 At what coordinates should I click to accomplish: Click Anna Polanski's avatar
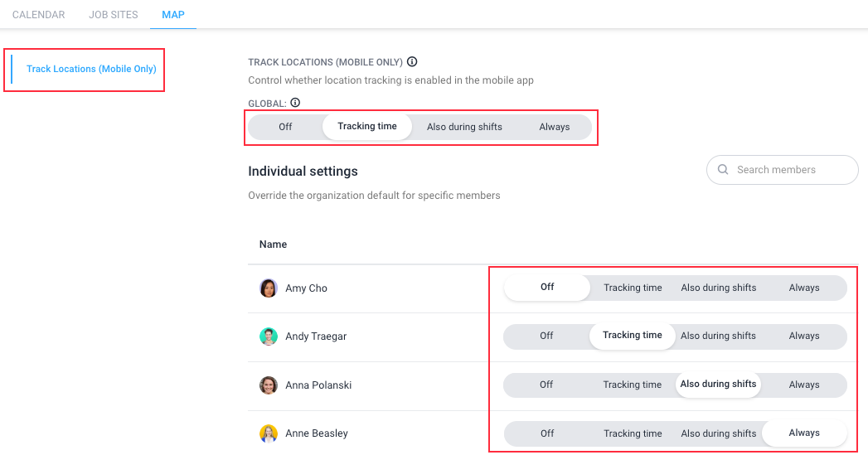coord(269,385)
